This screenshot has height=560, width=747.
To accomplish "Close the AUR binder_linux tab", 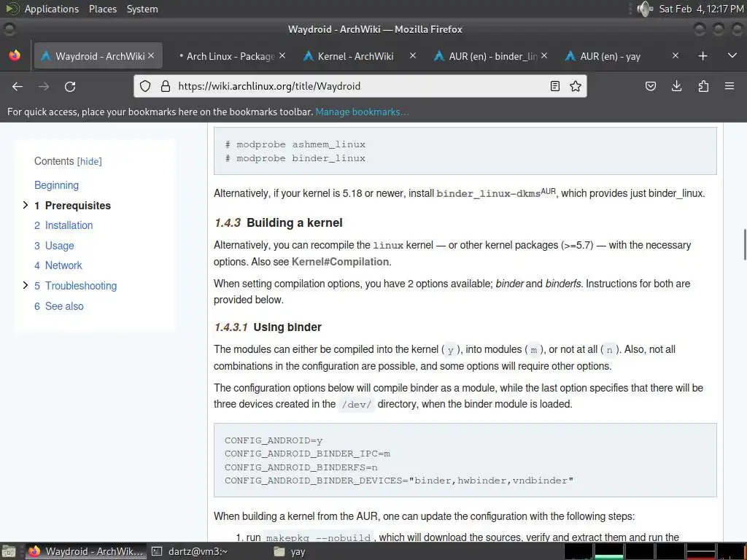I will point(544,55).
